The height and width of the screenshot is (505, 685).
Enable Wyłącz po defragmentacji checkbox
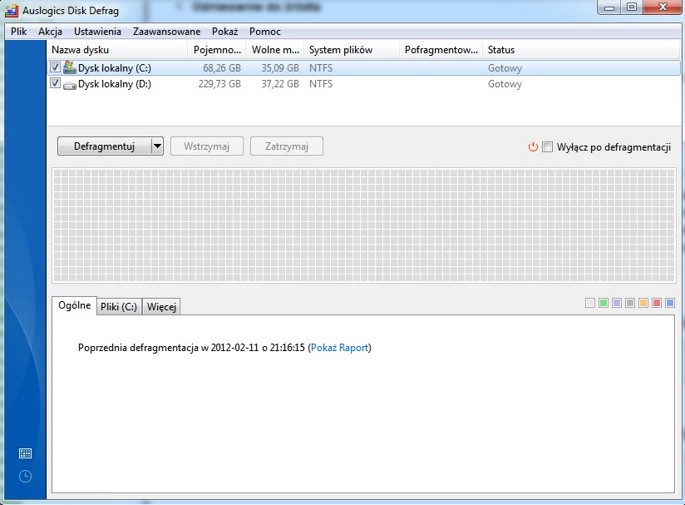tap(547, 147)
